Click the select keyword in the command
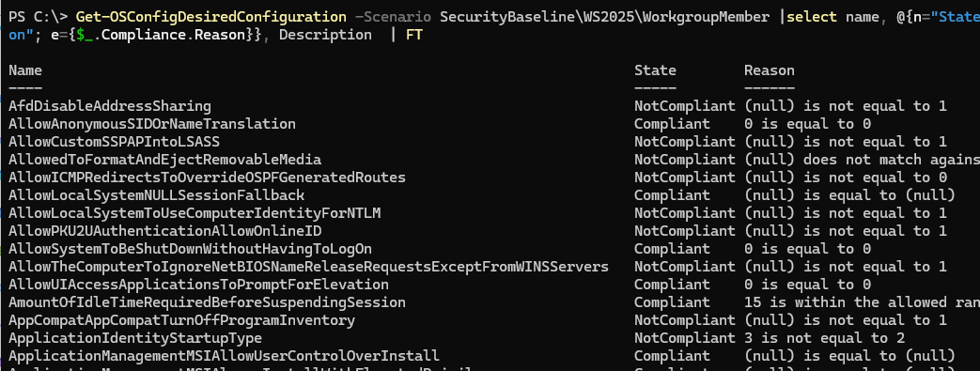Image resolution: width=980 pixels, height=371 pixels. pos(812,17)
